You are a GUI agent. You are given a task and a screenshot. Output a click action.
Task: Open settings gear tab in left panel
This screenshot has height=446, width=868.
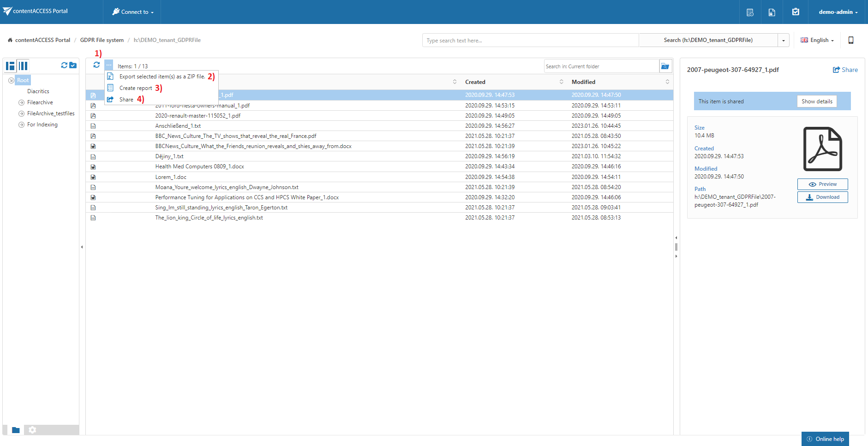(x=32, y=430)
